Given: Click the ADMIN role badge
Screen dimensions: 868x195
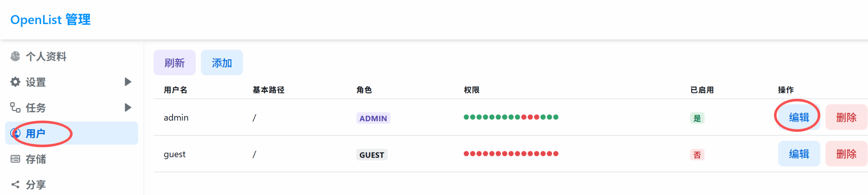Looking at the screenshot, I should [x=373, y=118].
